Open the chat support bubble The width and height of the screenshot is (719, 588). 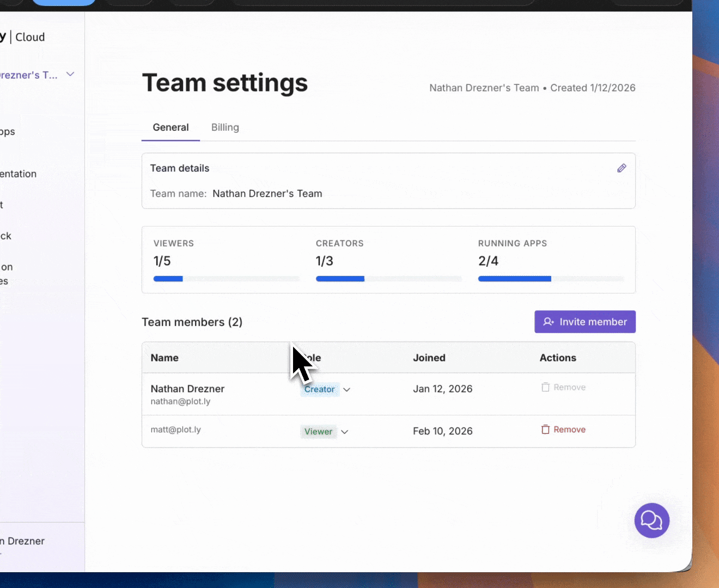click(651, 520)
